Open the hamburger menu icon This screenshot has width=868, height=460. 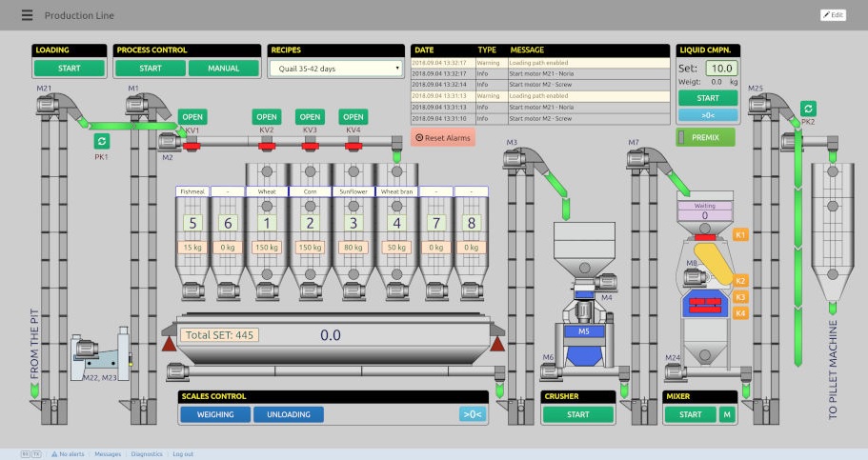pyautogui.click(x=27, y=15)
